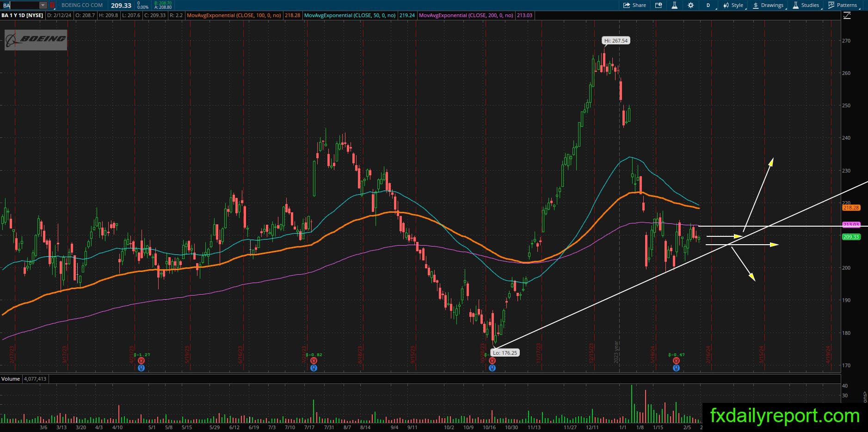Click the bid price B: 208.70
The width and height of the screenshot is (868, 432).
pos(163,3)
